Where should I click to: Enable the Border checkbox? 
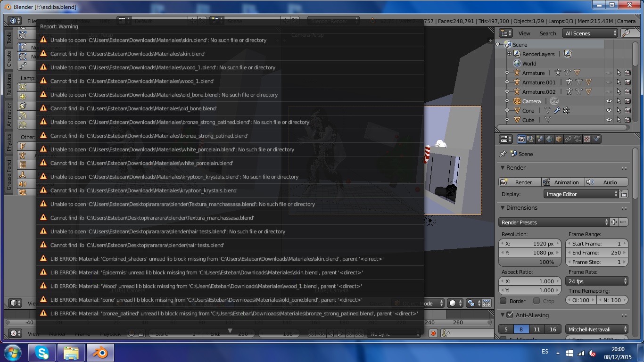(x=503, y=301)
